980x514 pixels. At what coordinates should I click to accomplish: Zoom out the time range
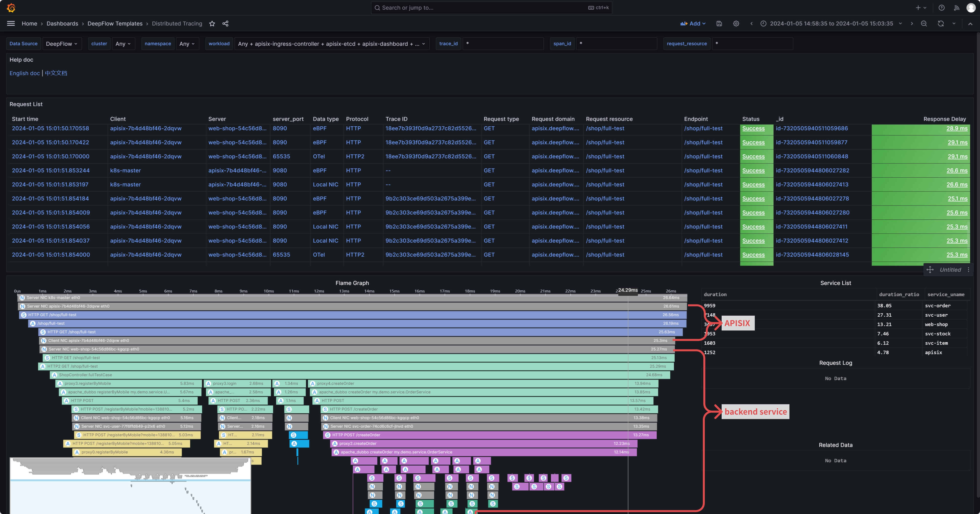(x=924, y=23)
